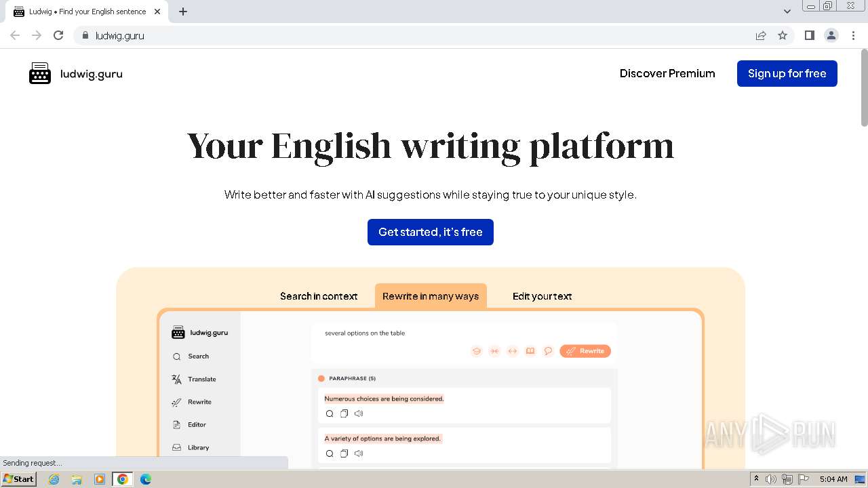Click 'Numerous choices are being considered.' sentence
Image resolution: width=868 pixels, height=488 pixels.
tap(384, 399)
